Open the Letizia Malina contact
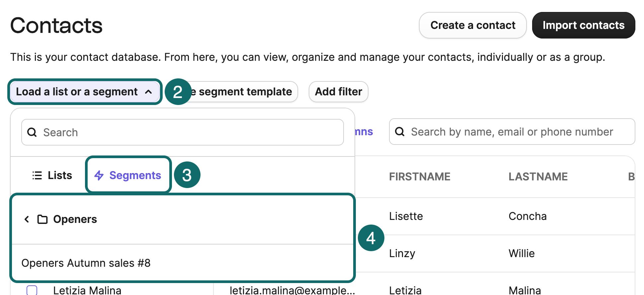The image size is (644, 295). point(87,290)
